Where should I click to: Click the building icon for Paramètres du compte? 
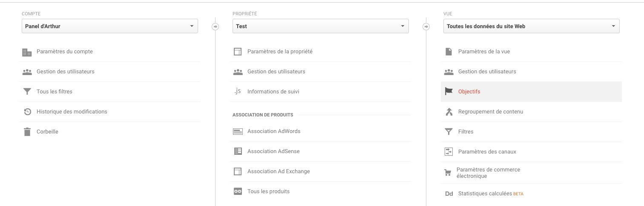click(x=27, y=52)
